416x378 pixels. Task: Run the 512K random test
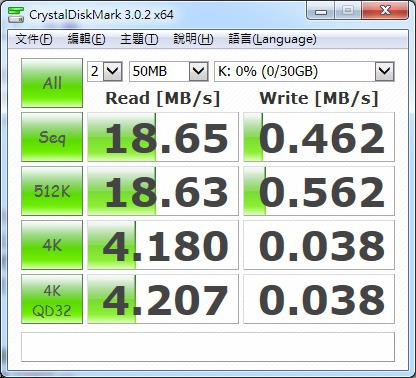tap(52, 191)
